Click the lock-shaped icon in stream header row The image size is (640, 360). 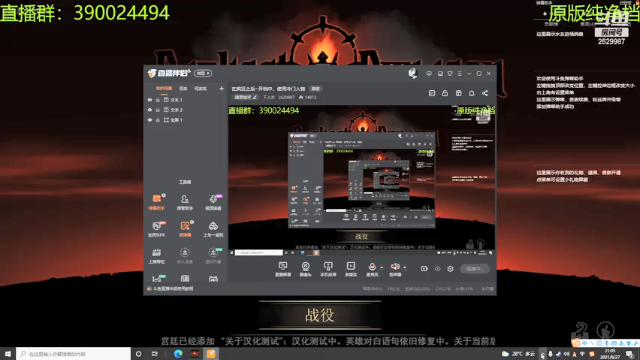[445, 93]
